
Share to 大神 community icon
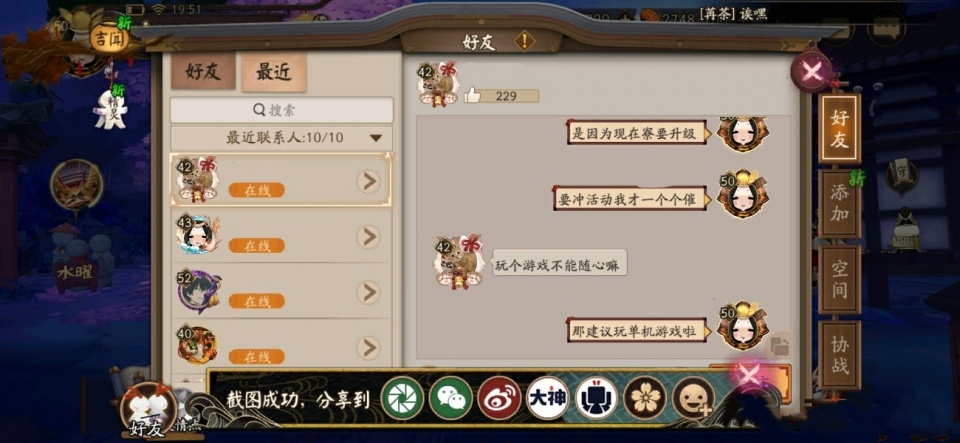(x=548, y=398)
